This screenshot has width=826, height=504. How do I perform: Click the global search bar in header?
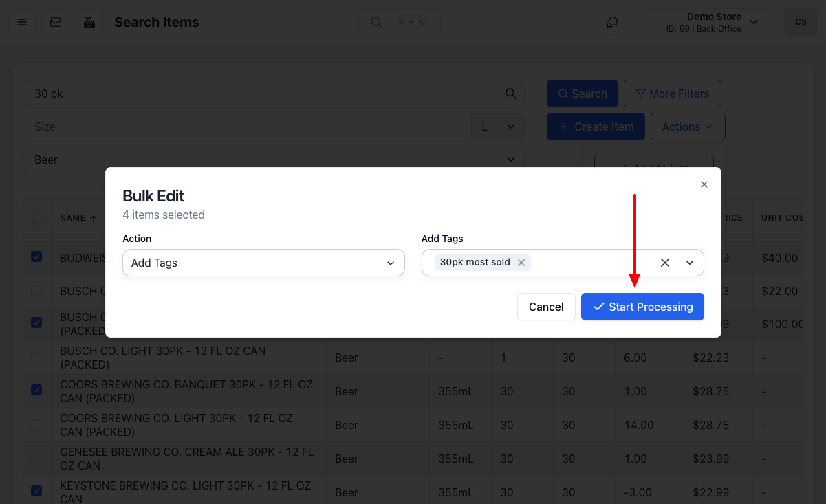tap(399, 22)
